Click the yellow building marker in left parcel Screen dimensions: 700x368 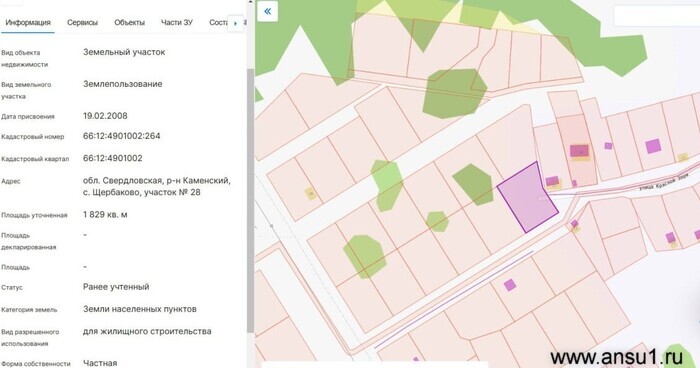tap(311, 193)
